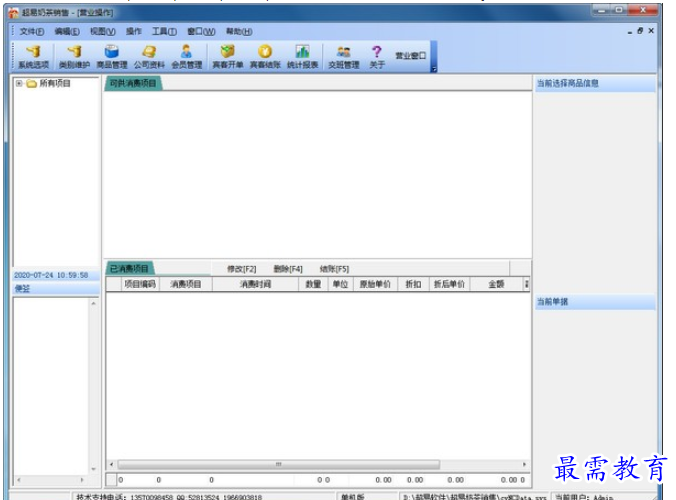Screen dimensions: 676x500
Task: Click 单位 column header
Action: 341,284
